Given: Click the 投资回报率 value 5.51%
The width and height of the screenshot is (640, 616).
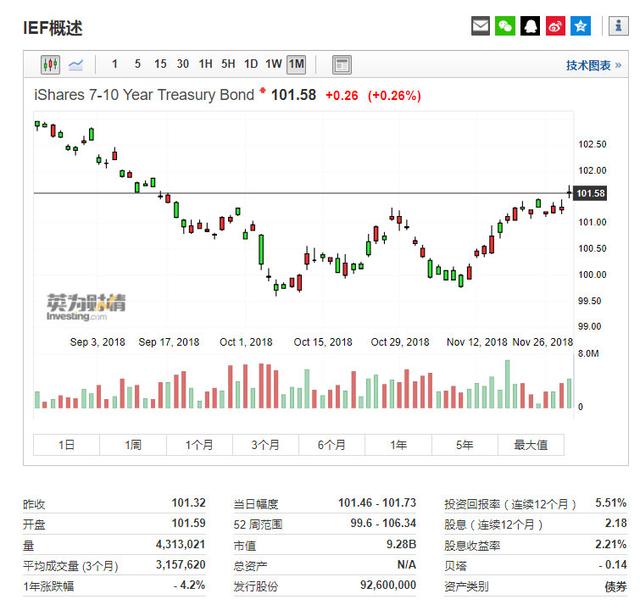Looking at the screenshot, I should [611, 503].
